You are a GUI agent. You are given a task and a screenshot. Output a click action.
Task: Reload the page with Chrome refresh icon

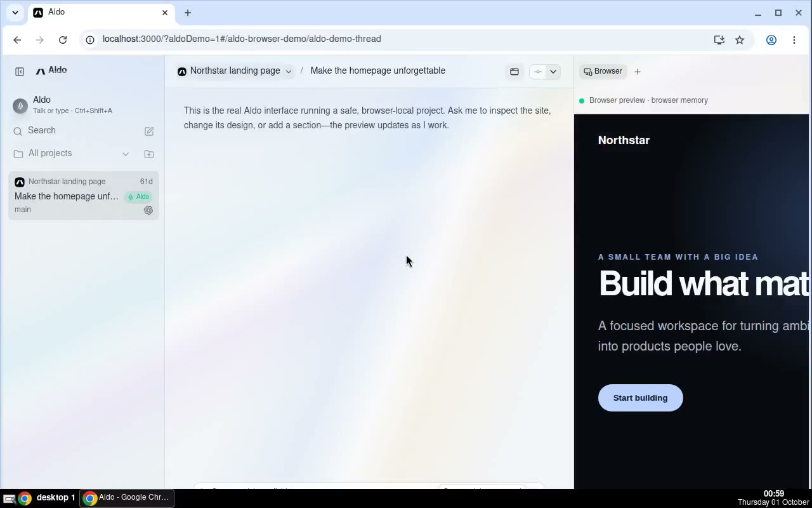63,39
